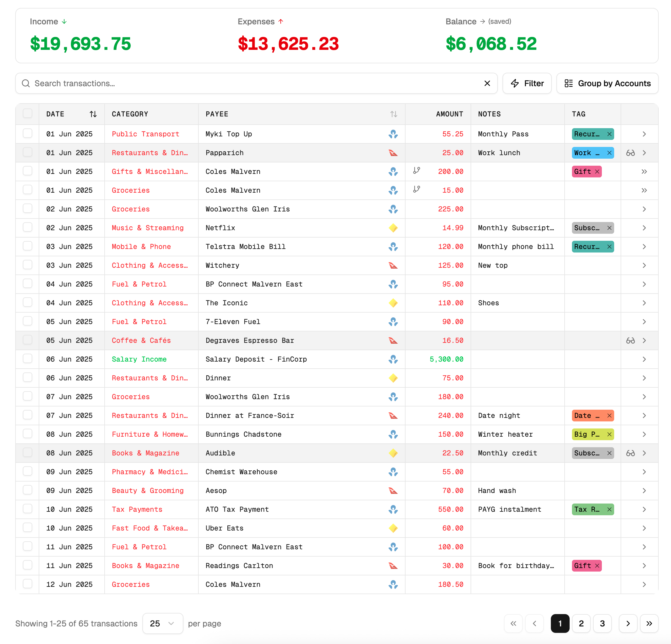Click the split transaction icon on Gifts row
The height and width of the screenshot is (644, 671).
pyautogui.click(x=417, y=171)
